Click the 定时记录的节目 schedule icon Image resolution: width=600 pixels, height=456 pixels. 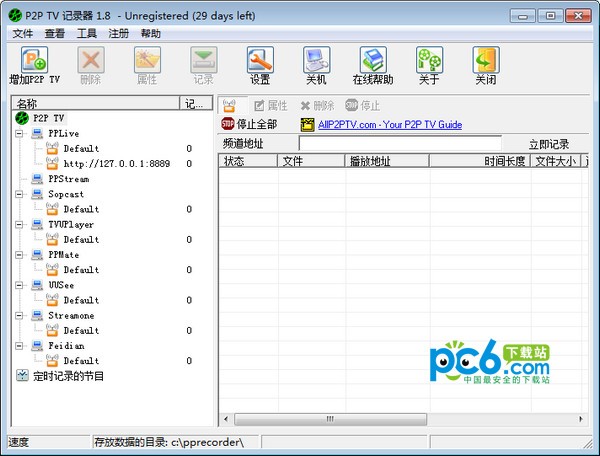click(x=22, y=375)
